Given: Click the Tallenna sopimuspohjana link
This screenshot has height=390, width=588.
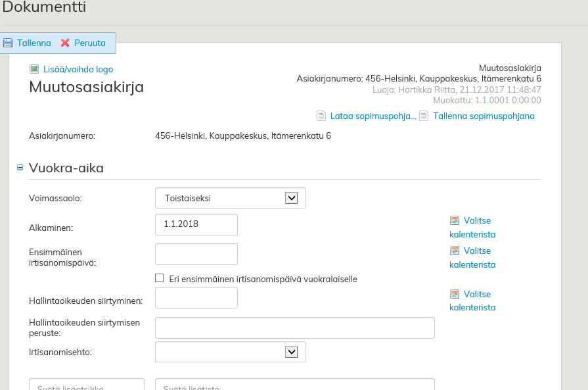Looking at the screenshot, I should click(x=484, y=116).
